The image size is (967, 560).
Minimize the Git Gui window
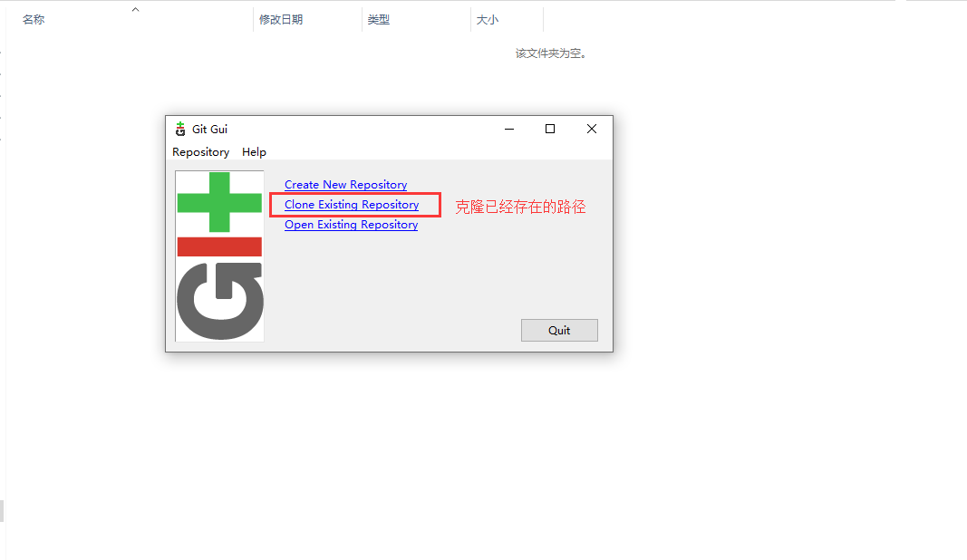509,129
